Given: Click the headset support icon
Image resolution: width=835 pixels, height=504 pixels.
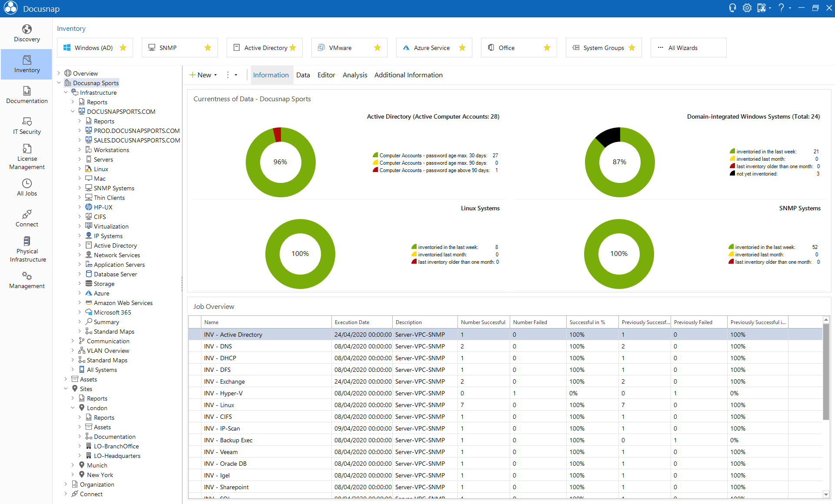Looking at the screenshot, I should coord(732,8).
